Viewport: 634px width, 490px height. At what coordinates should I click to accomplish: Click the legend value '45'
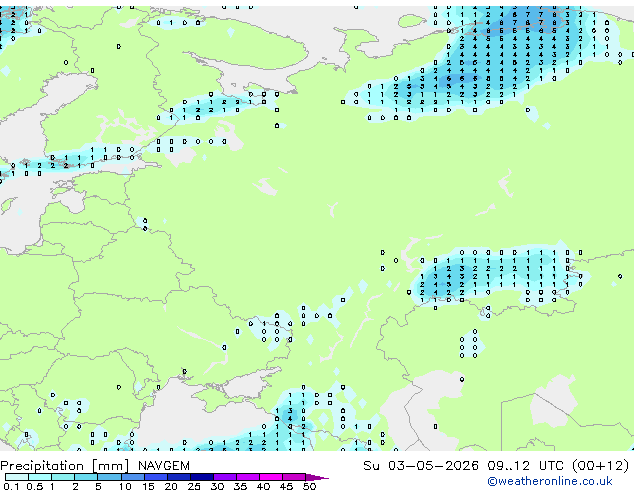click(287, 486)
